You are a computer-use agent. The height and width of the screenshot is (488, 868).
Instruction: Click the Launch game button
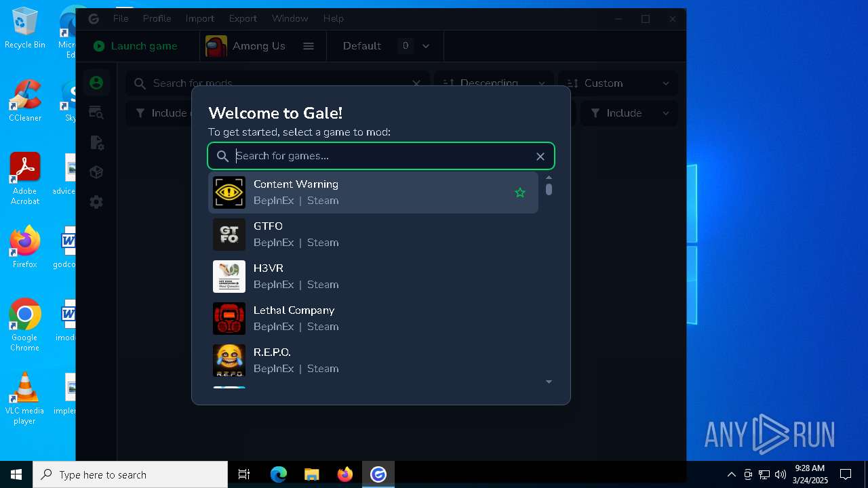tap(136, 46)
